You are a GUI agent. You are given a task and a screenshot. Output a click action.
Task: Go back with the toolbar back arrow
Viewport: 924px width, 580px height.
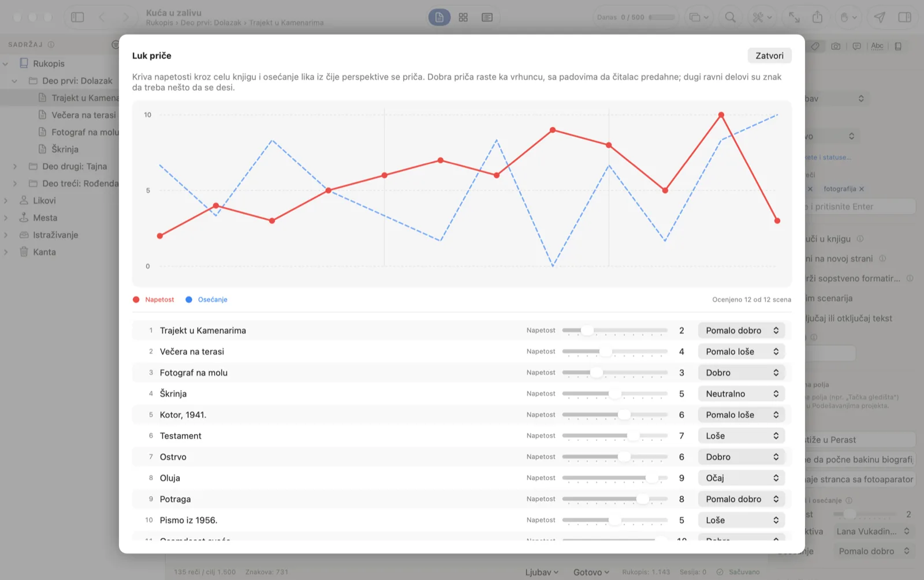(102, 17)
